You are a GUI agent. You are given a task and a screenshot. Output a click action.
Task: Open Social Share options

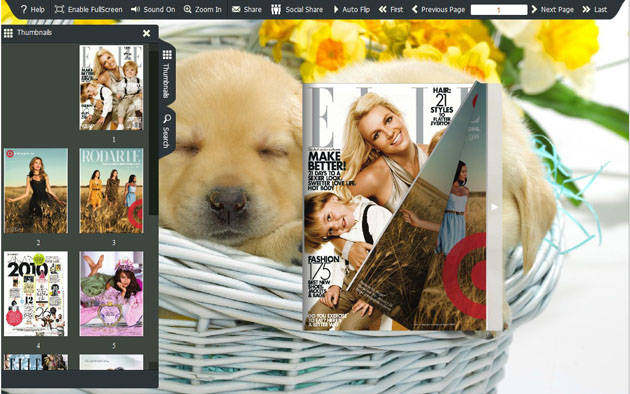297,9
